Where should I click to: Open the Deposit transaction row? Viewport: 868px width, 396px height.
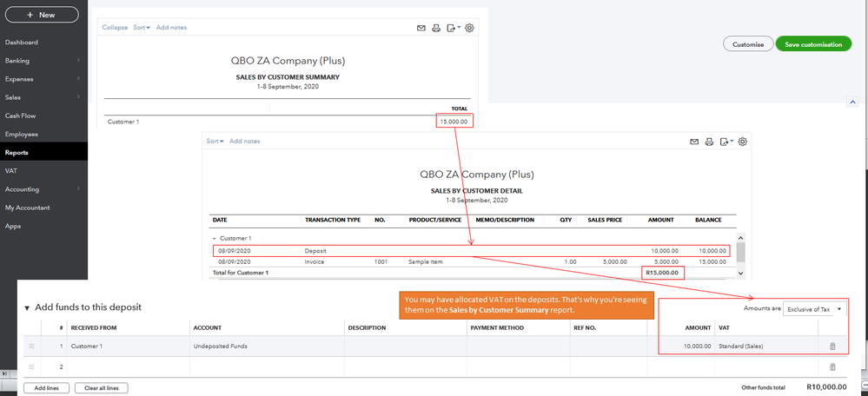click(471, 251)
